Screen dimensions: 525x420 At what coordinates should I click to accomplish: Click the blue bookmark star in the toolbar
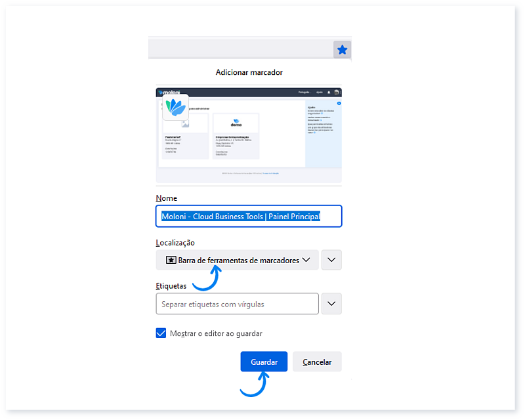click(x=342, y=49)
